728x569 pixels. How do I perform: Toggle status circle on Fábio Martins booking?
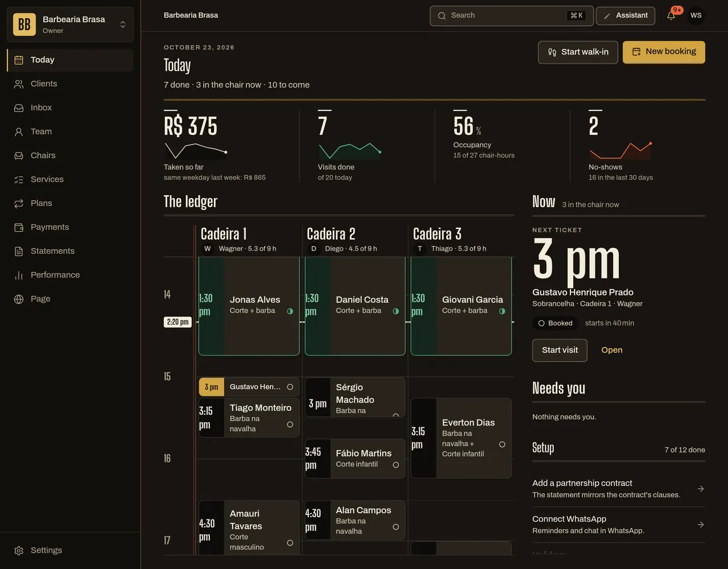[396, 465]
